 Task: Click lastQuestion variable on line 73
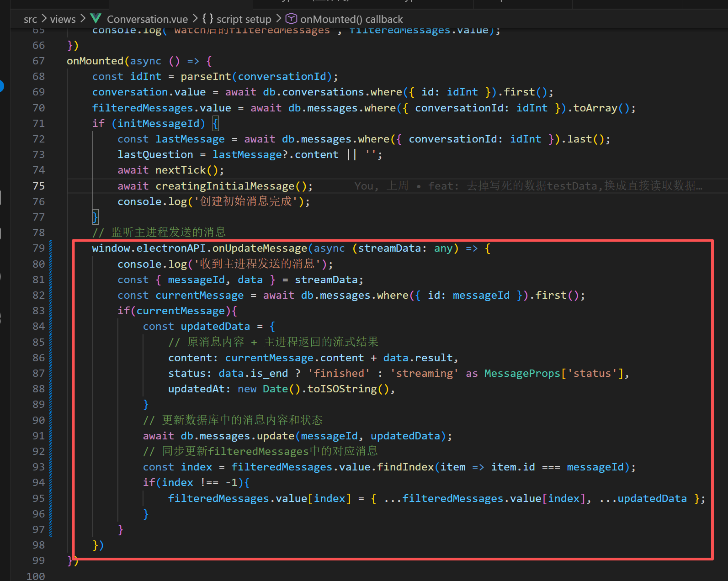pos(155,154)
